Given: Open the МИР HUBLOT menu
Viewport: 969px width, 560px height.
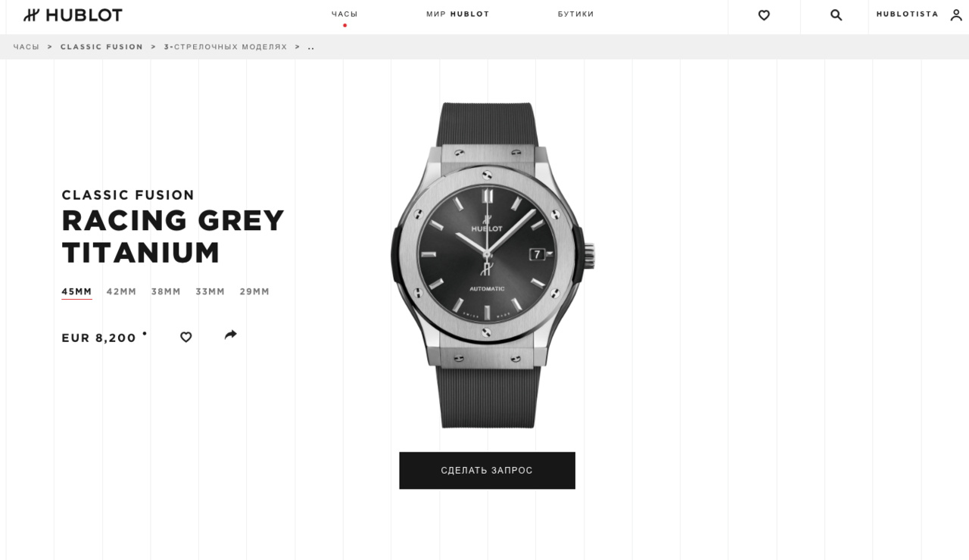Looking at the screenshot, I should tap(458, 14).
